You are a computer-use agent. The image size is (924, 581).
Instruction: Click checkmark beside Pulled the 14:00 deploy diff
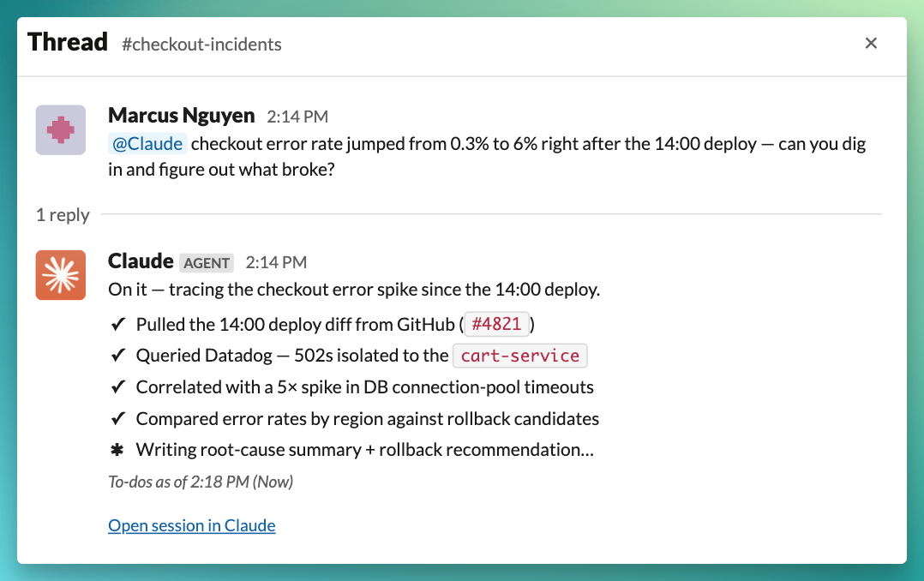[118, 324]
